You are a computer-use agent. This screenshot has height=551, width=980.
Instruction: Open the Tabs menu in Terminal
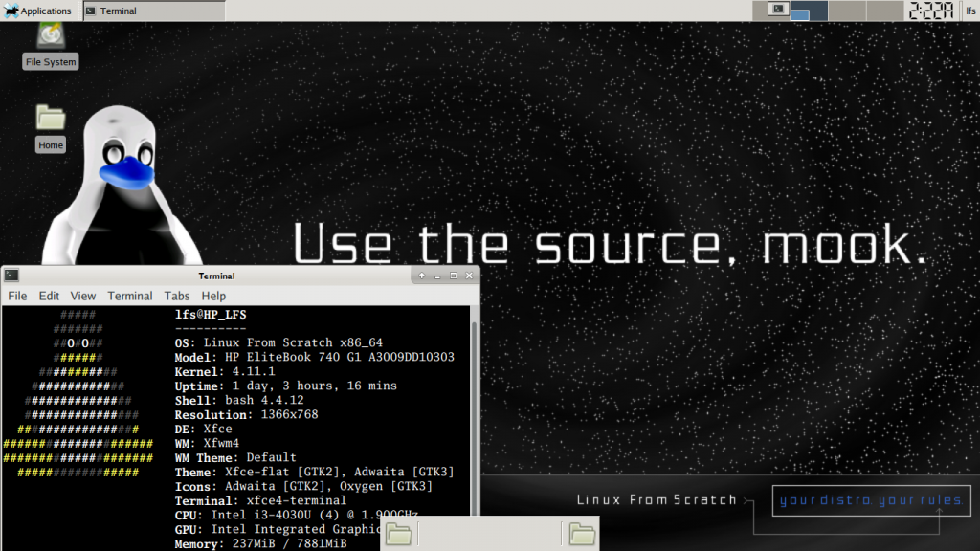[177, 296]
